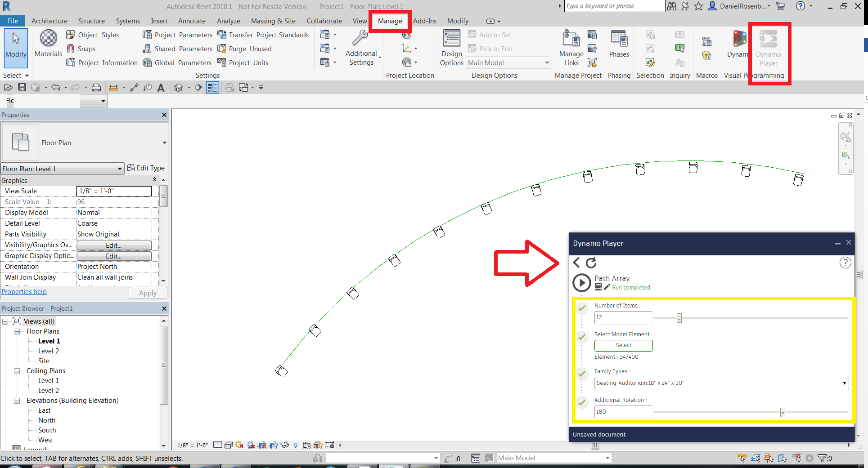Click Transfer Project Standards
Viewport: 868px width, 468px height.
[x=263, y=35]
